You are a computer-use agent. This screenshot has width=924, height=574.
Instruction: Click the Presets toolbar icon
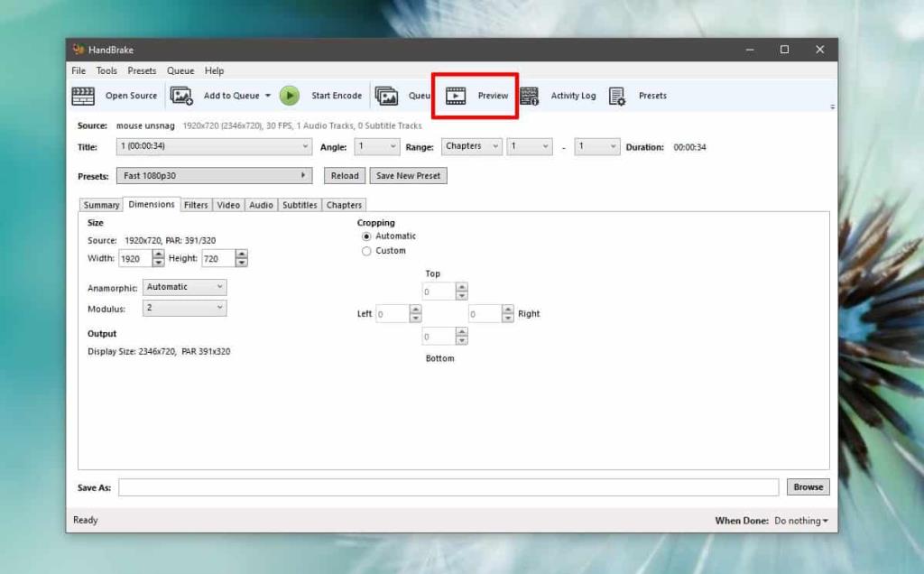(618, 95)
